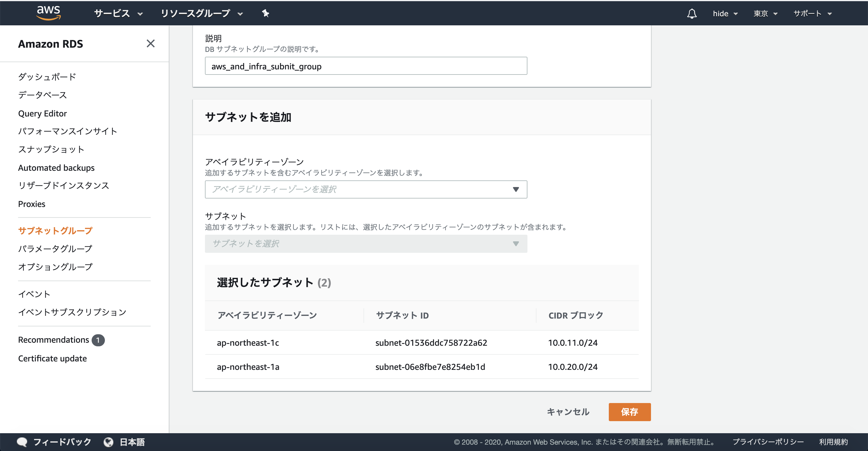This screenshot has height=451, width=868.
Task: Click subnet-06e8fbe7e8254eb1d ID text
Action: [x=430, y=367]
